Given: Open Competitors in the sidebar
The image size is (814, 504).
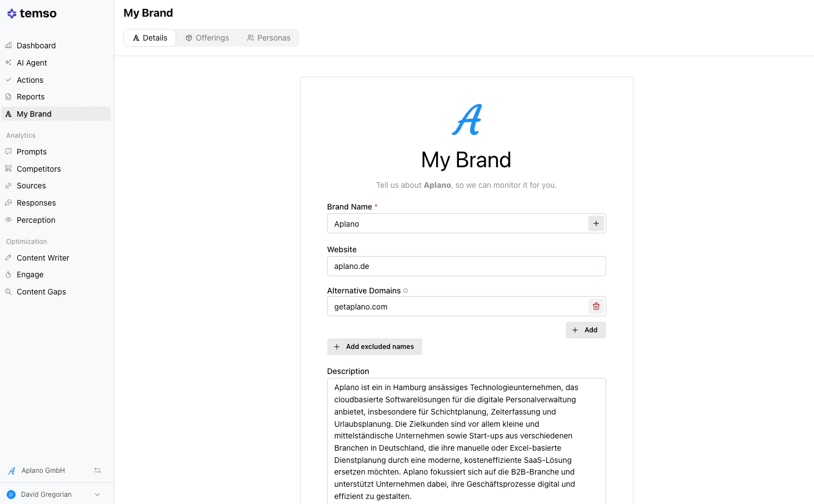Looking at the screenshot, I should click(x=39, y=169).
